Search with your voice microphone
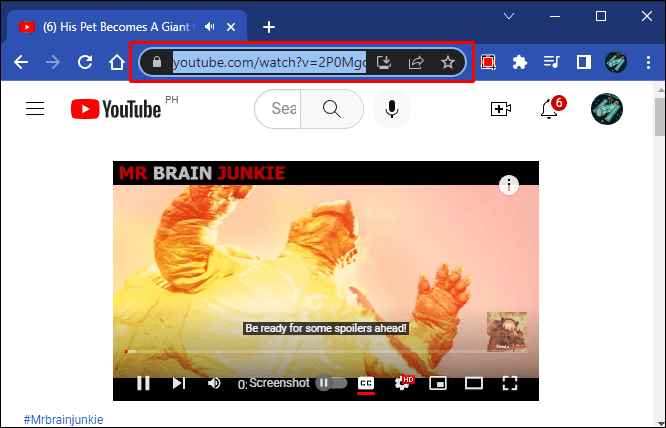 [x=392, y=109]
